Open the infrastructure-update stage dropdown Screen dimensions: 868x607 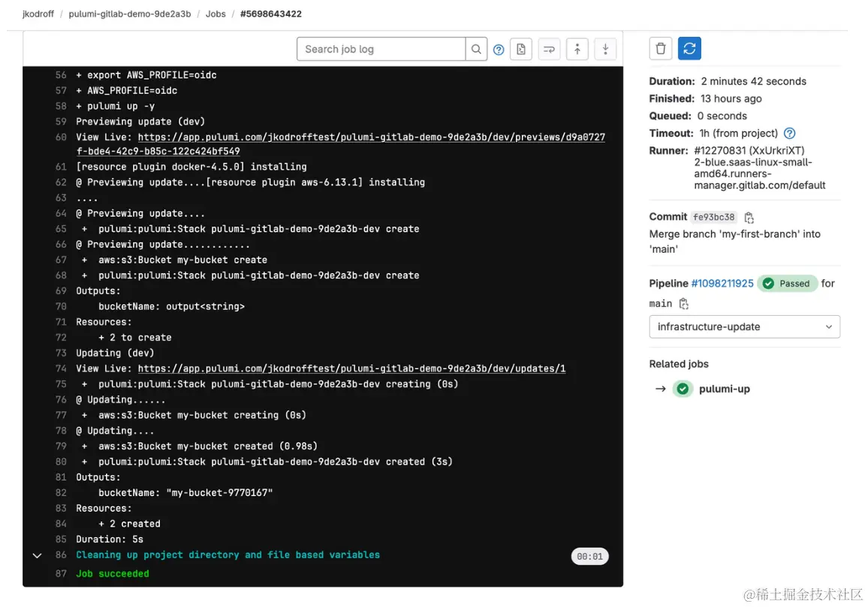click(x=745, y=327)
